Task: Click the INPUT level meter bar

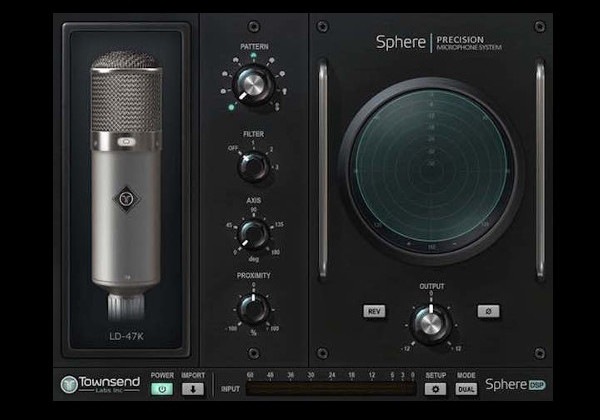Action: [330, 389]
